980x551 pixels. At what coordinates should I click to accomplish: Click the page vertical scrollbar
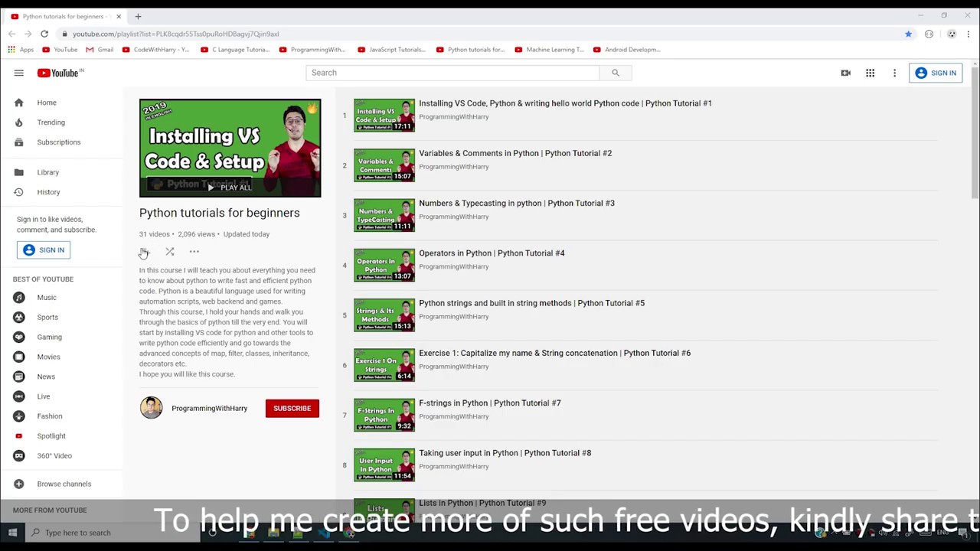coord(975,134)
